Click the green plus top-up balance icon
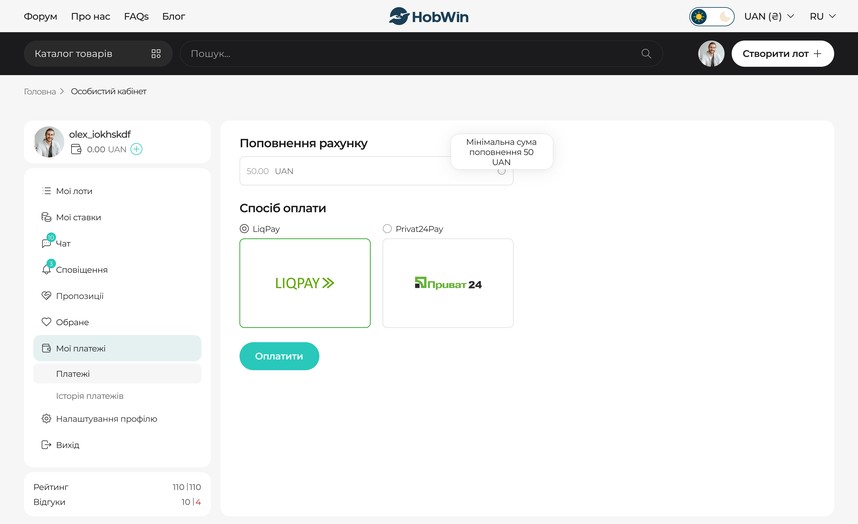 pos(136,149)
